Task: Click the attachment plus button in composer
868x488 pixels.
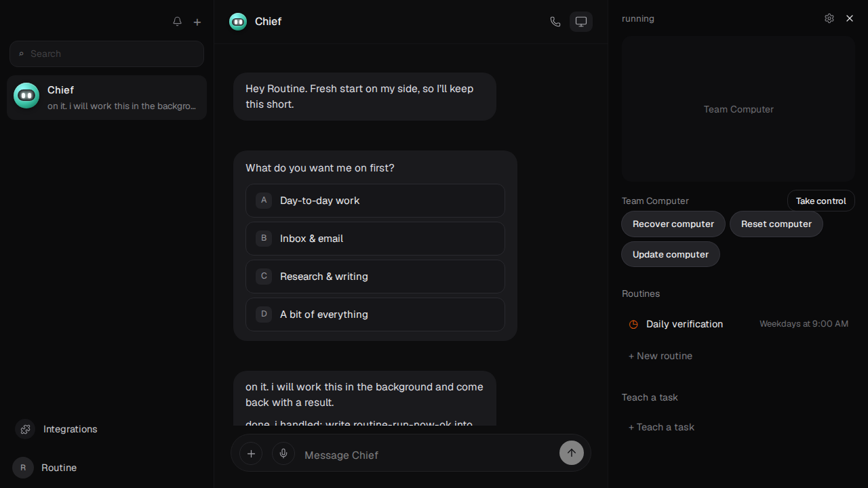Action: click(251, 453)
